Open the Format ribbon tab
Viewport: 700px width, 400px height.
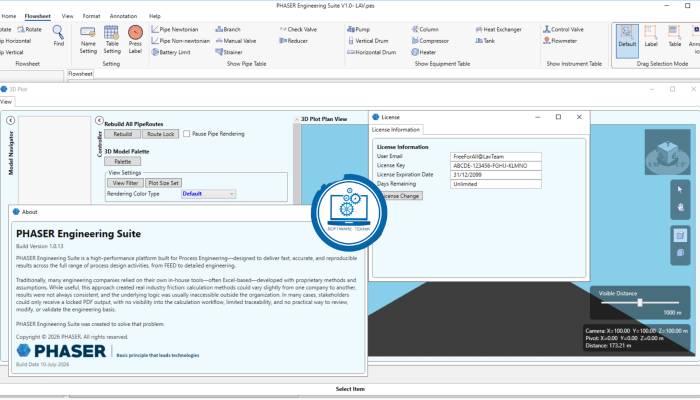[x=91, y=16]
